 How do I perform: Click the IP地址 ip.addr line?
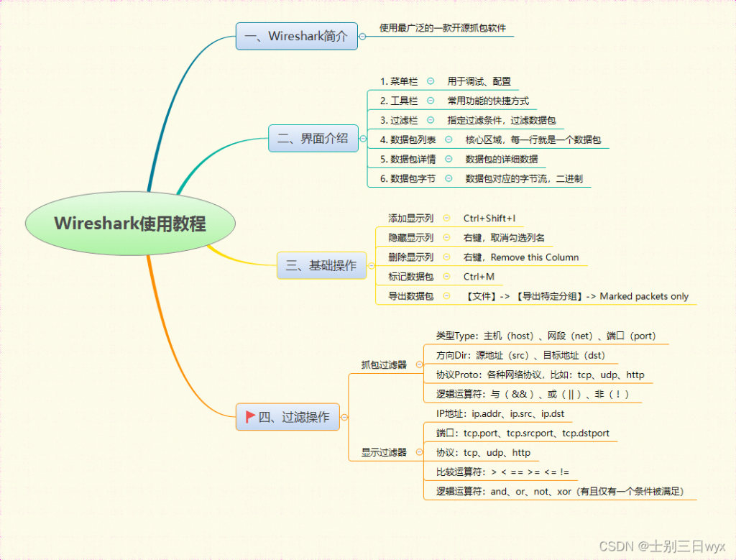click(500, 413)
